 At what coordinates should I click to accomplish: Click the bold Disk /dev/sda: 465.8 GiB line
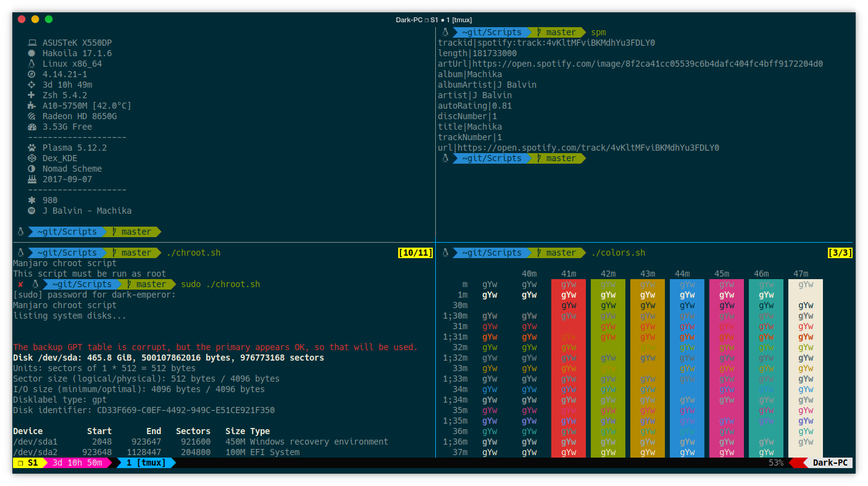click(x=169, y=358)
